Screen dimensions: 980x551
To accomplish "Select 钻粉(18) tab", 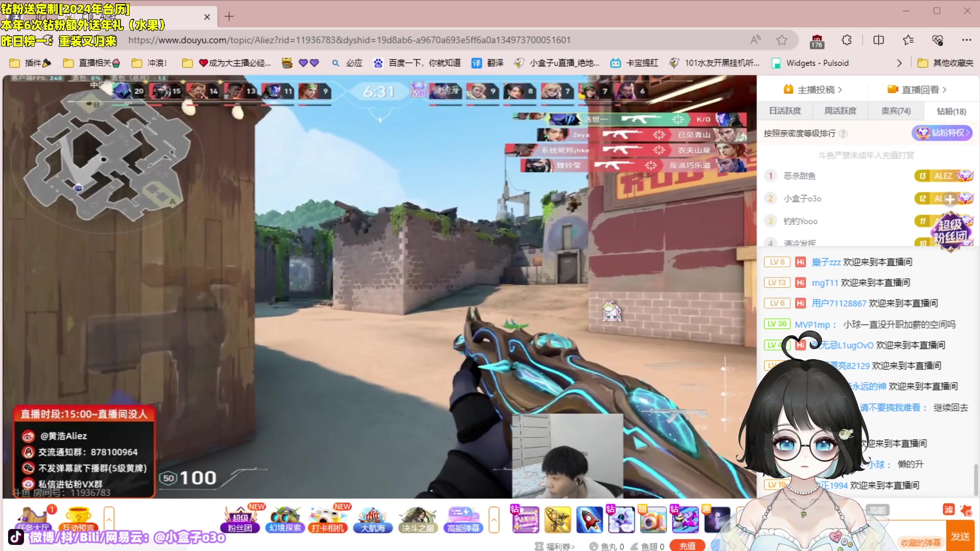I will point(951,111).
